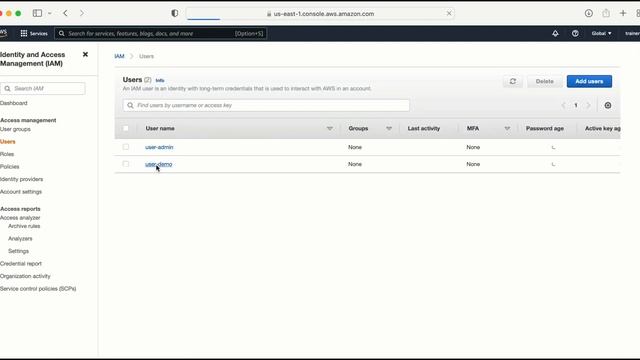The image size is (640, 360).
Task: Stop loading the page in address bar
Action: 449,13
